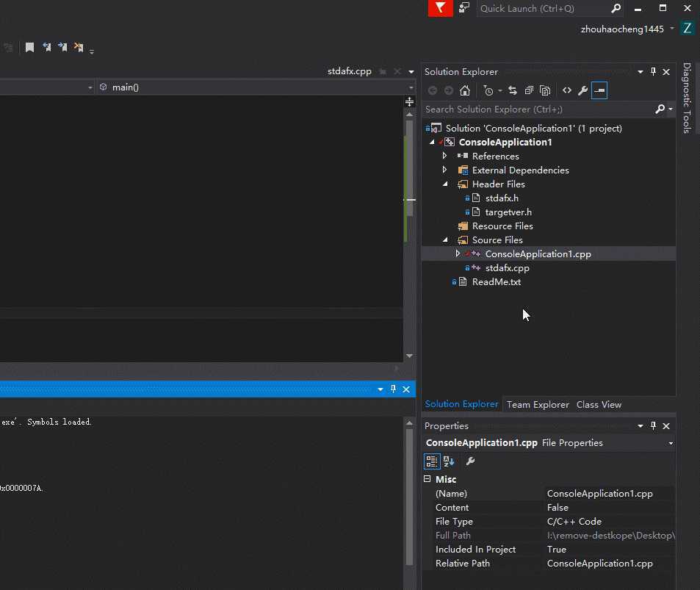Select stdafx.cpp in Source Files

pos(507,267)
